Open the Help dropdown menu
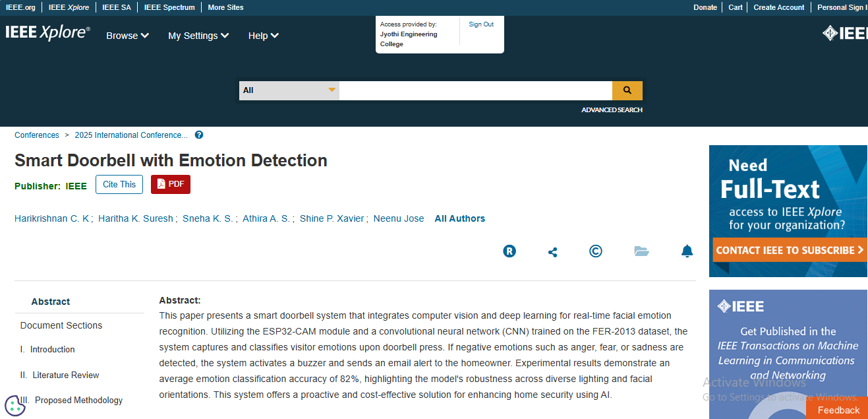 point(263,36)
